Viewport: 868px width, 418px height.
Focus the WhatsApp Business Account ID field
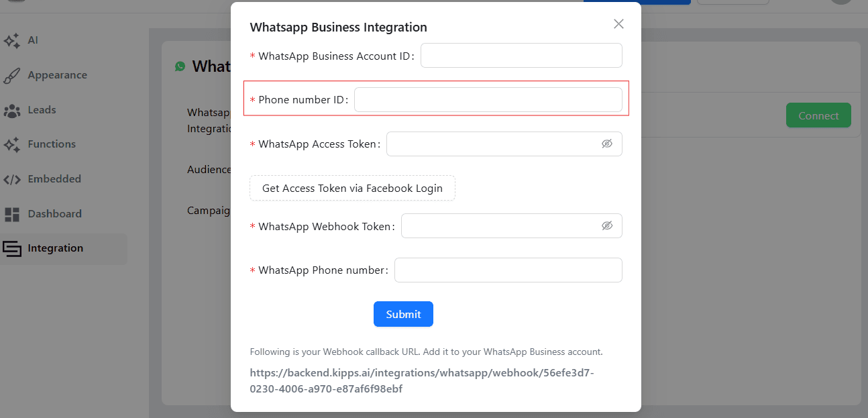coord(521,56)
